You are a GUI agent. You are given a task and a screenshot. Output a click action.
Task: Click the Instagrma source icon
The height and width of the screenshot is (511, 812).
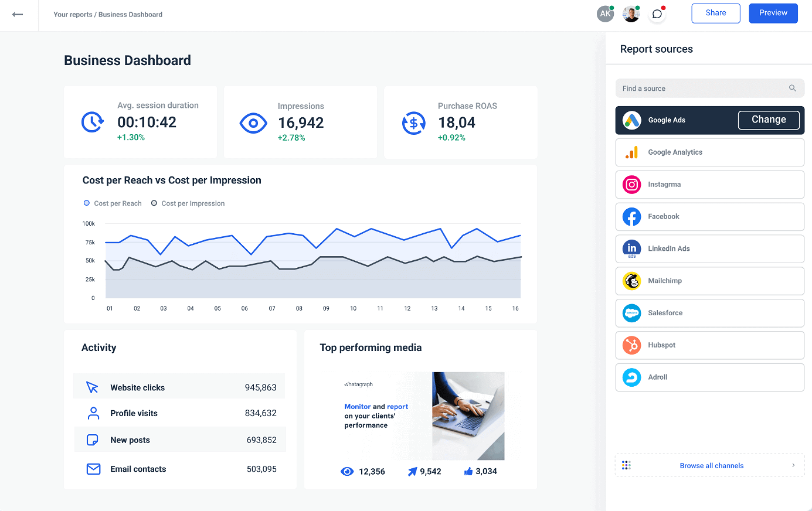coord(631,185)
